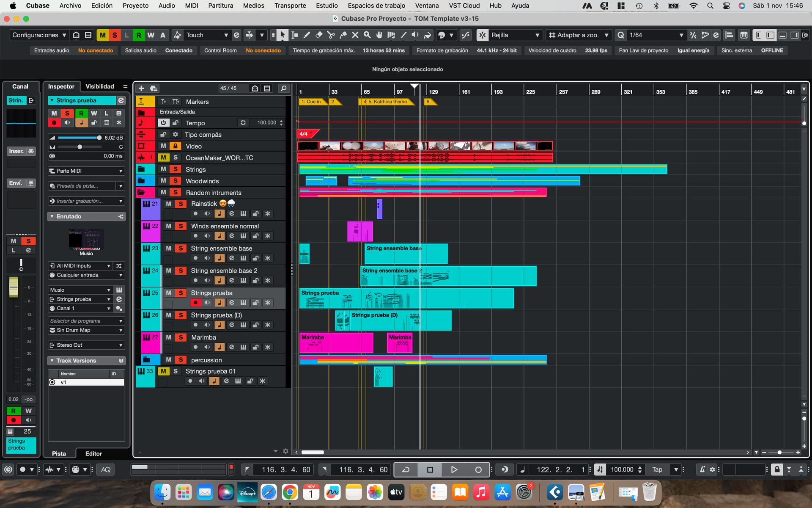Select the Mute X tool
Viewport: 812px width, 508px height.
click(355, 35)
